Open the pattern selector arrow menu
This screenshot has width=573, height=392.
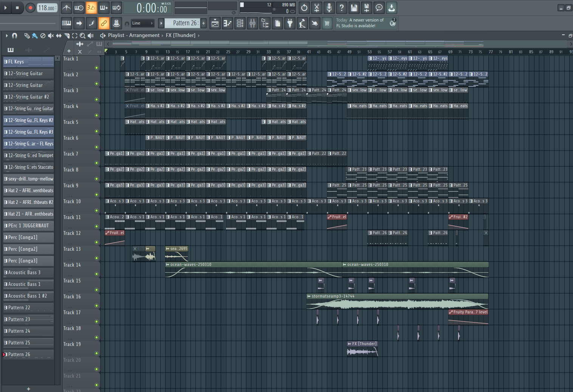[x=161, y=23]
